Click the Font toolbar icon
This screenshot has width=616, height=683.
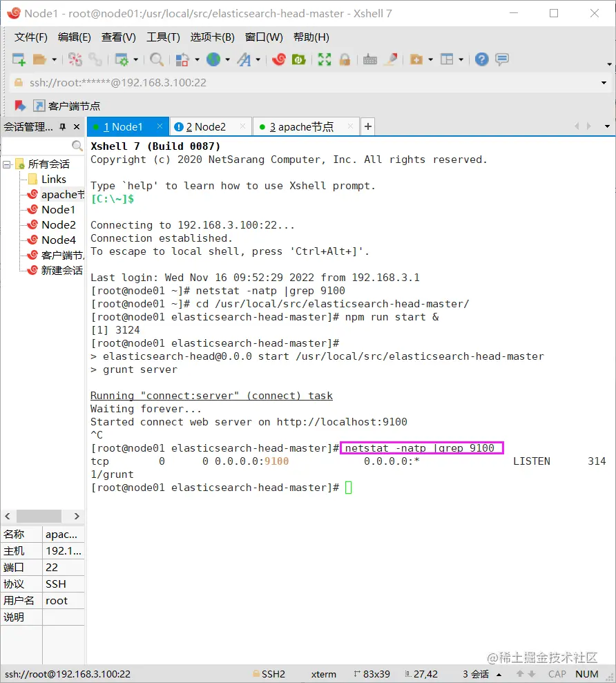(244, 59)
